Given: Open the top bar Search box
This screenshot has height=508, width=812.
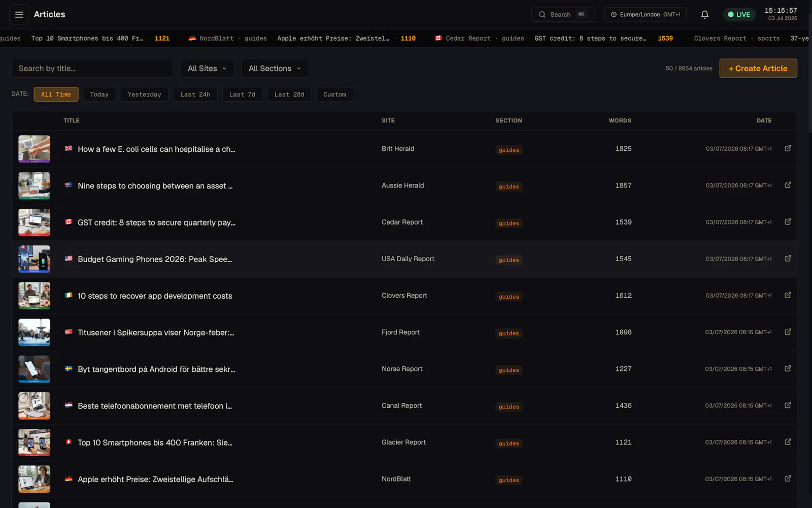Looking at the screenshot, I should (563, 15).
